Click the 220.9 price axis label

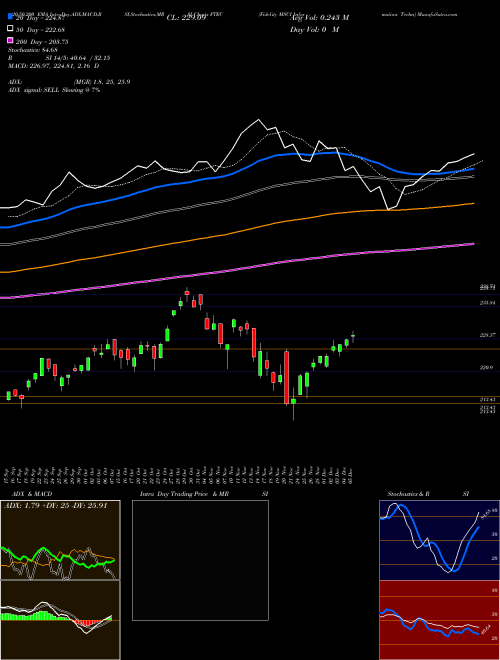[486, 367]
